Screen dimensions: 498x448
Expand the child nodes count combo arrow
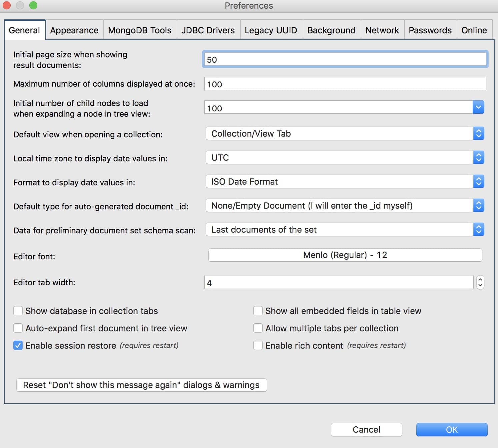[478, 107]
